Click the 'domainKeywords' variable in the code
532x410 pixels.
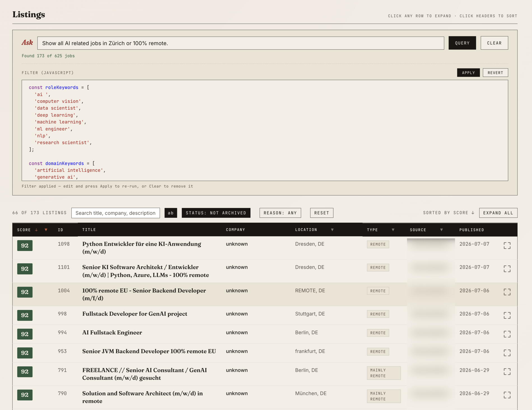tap(65, 163)
